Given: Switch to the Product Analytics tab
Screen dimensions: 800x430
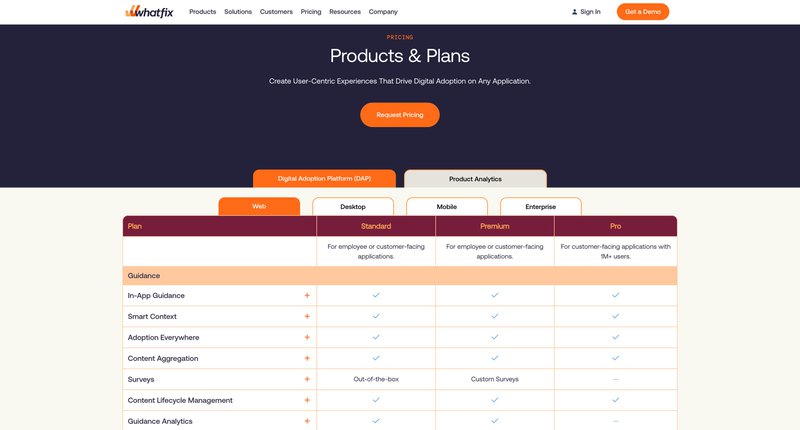Looking at the screenshot, I should [476, 179].
